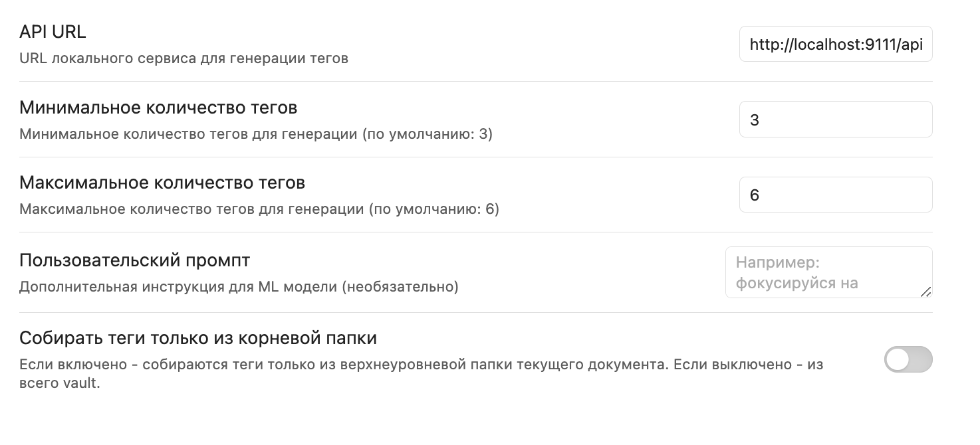Click the textarea resize handle corner
Image resolution: width=980 pixels, height=445 pixels.
(x=925, y=292)
